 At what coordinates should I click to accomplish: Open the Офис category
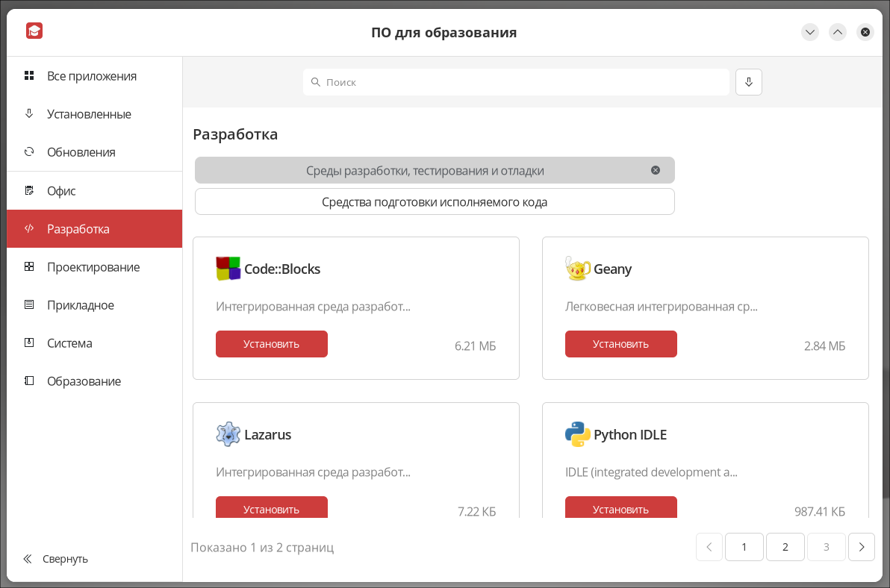click(x=94, y=190)
